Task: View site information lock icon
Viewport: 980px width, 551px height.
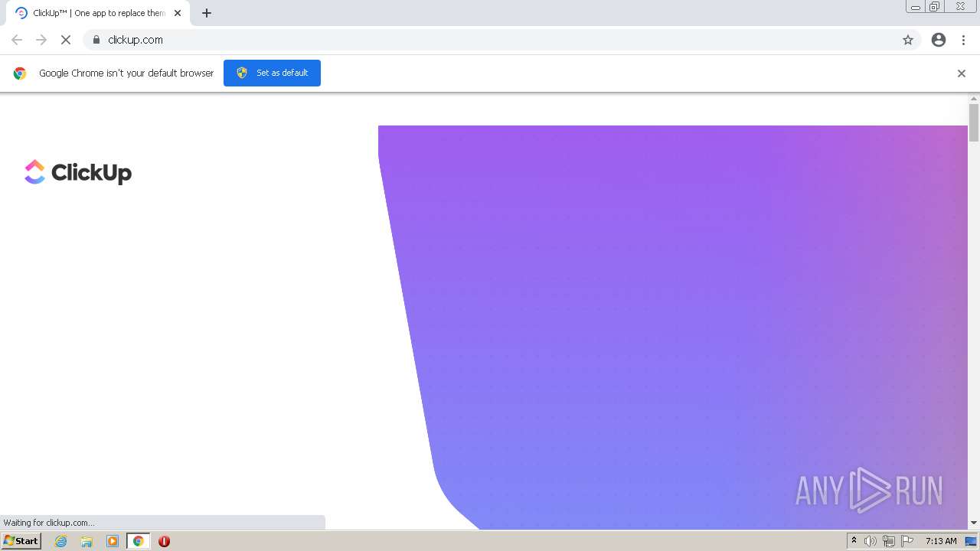Action: pos(96,40)
